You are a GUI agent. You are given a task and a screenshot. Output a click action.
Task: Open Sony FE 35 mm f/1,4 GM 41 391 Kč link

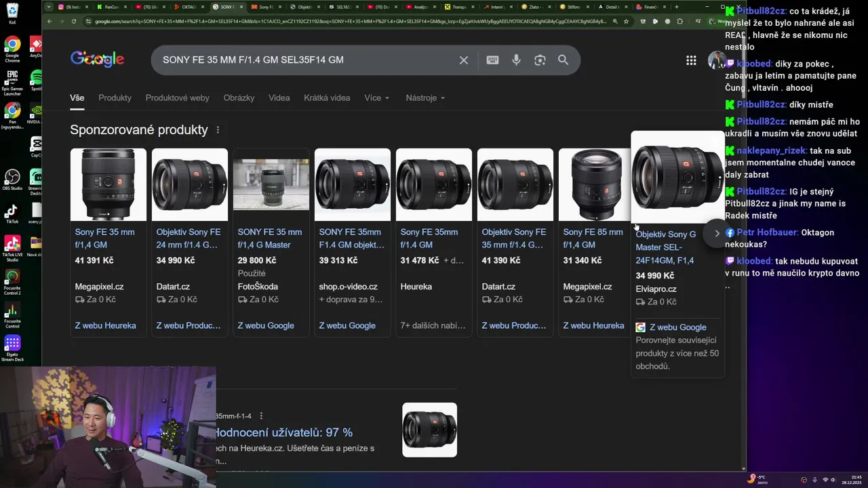tap(104, 239)
